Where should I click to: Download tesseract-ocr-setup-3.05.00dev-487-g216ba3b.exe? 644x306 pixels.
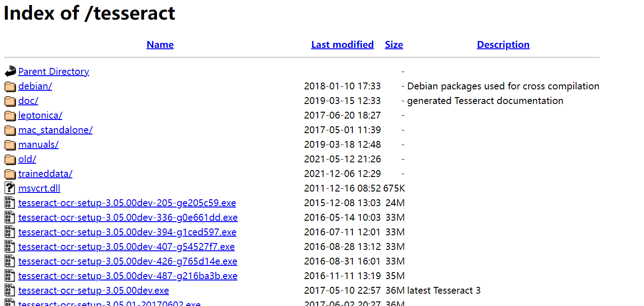[x=128, y=276]
